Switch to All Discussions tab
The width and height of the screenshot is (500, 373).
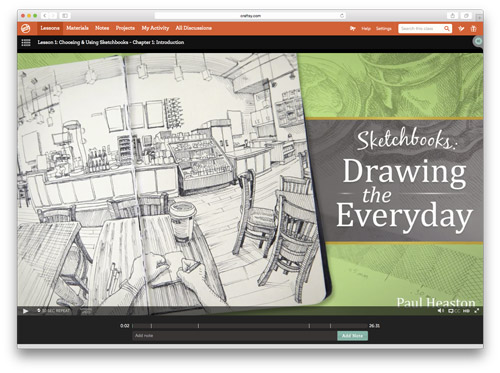pyautogui.click(x=194, y=28)
